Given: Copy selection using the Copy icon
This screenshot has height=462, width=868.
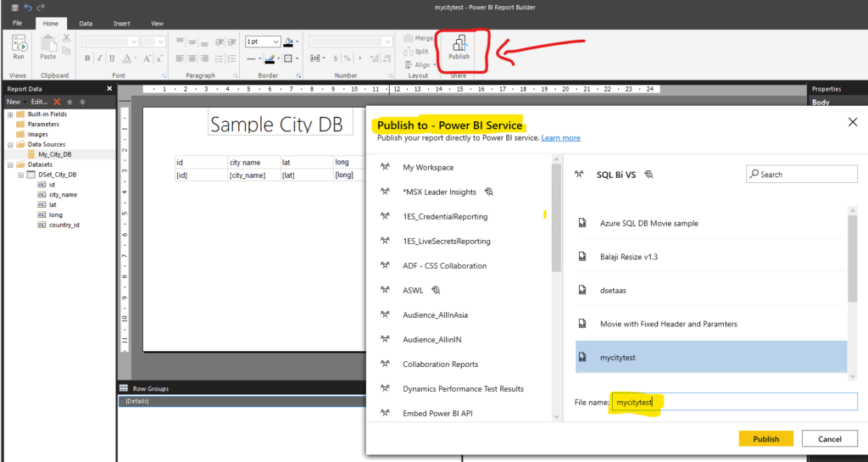Looking at the screenshot, I should [x=66, y=51].
